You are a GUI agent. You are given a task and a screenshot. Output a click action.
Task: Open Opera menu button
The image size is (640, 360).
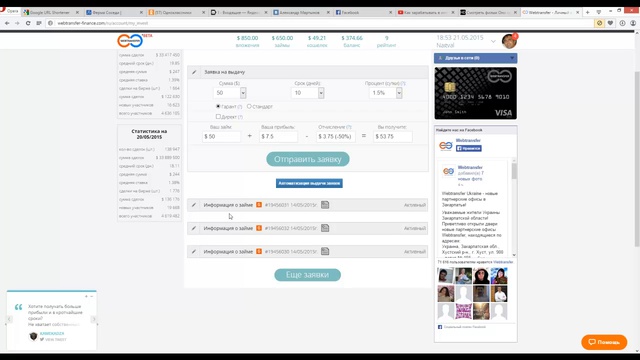[9, 11]
